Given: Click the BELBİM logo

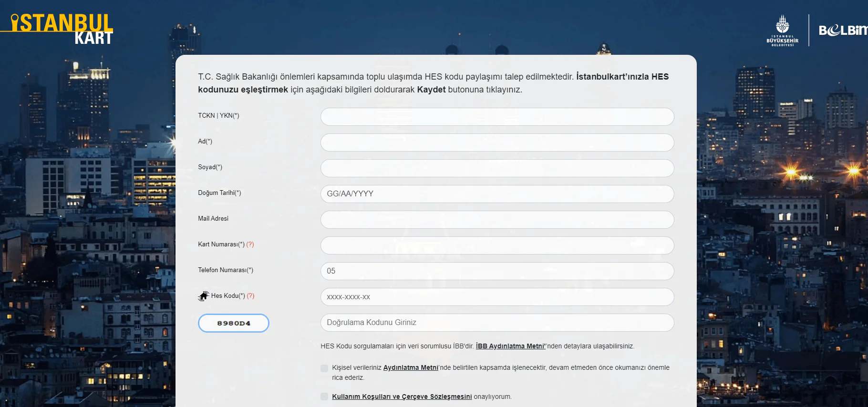Looking at the screenshot, I should click(843, 31).
